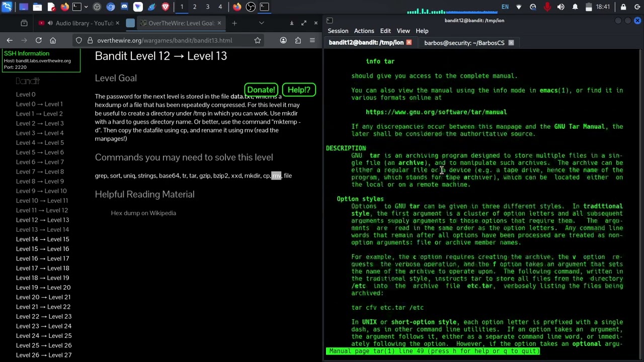Open the Firefox account icon
The height and width of the screenshot is (362, 644).
(283, 40)
